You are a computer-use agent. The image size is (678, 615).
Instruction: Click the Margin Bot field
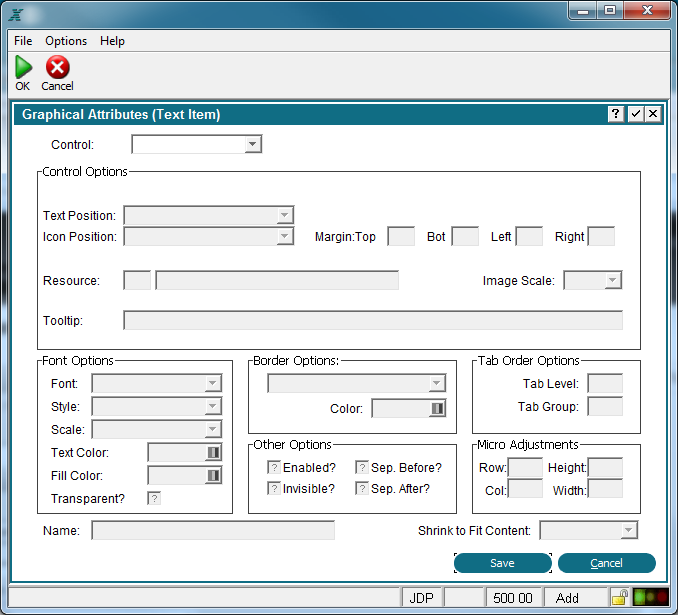click(x=465, y=236)
